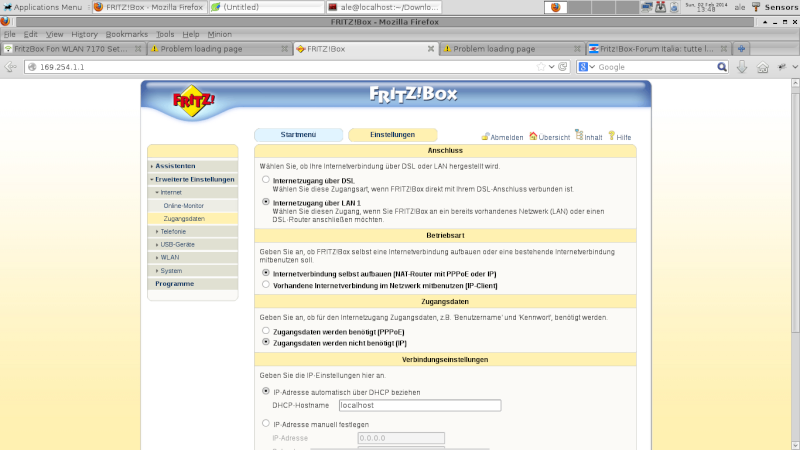Open the URL history dropdown arrow
The height and width of the screenshot is (450, 800).
pyautogui.click(x=552, y=67)
